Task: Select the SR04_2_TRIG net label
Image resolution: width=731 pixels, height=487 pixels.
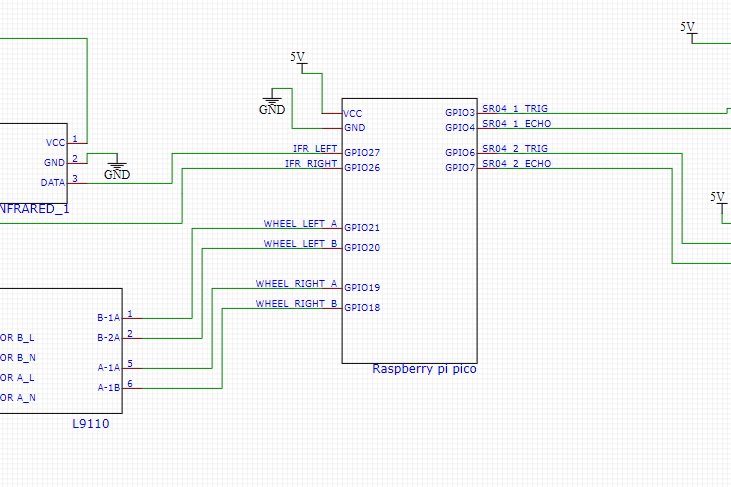Action: (x=515, y=149)
